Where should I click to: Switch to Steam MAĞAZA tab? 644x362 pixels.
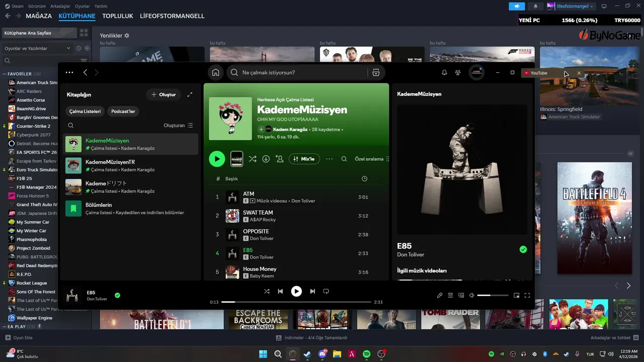[39, 16]
